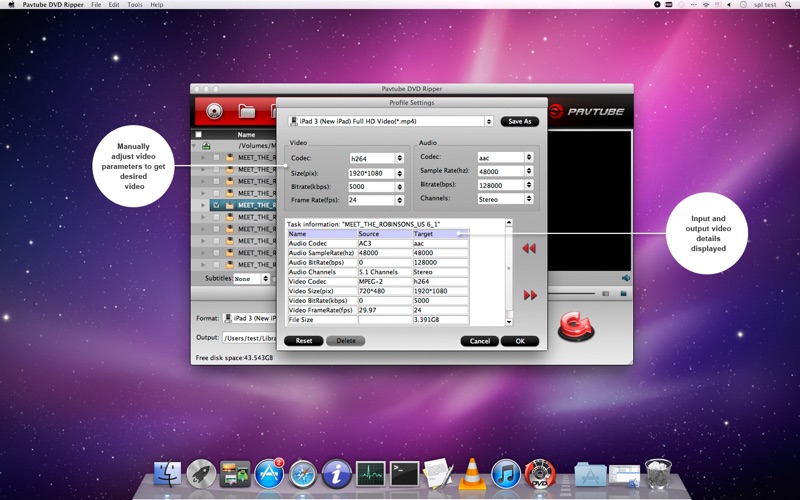The image size is (800, 500).
Task: Uncheck the highlighted checked title row
Action: [216, 205]
